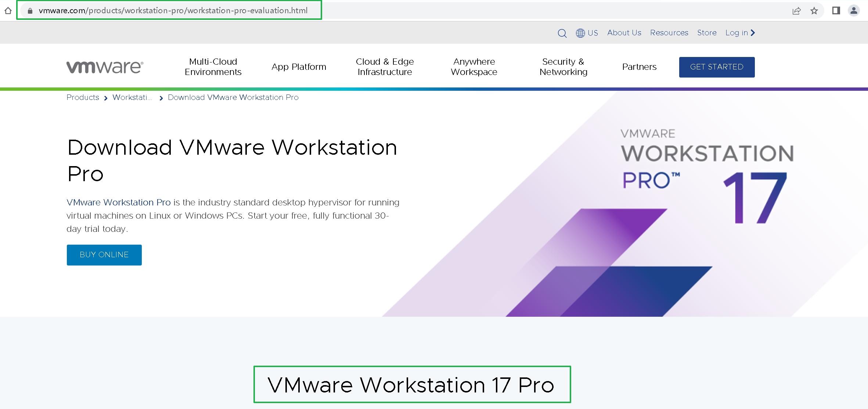This screenshot has height=409, width=868.
Task: Click the chevron beside Log in
Action: click(x=753, y=33)
